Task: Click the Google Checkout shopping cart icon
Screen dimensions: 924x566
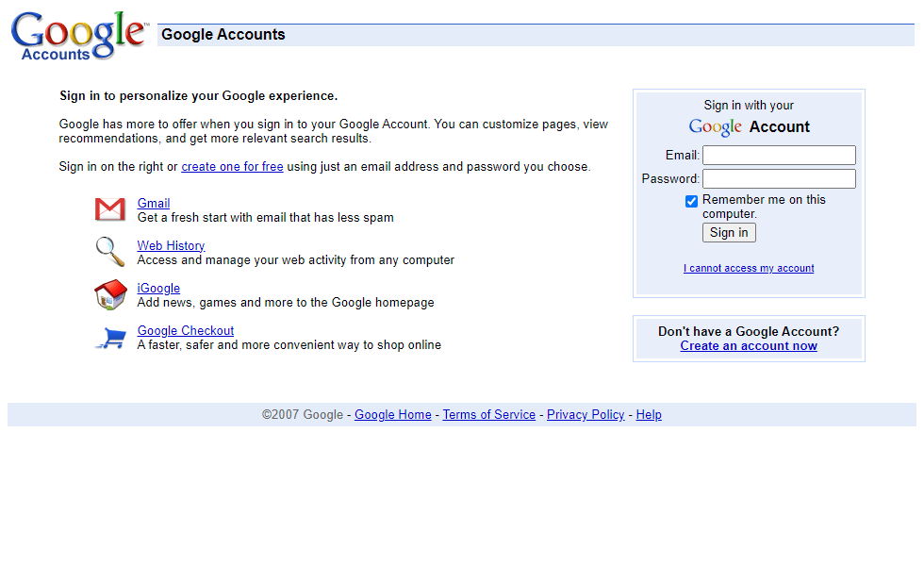Action: pos(111,338)
